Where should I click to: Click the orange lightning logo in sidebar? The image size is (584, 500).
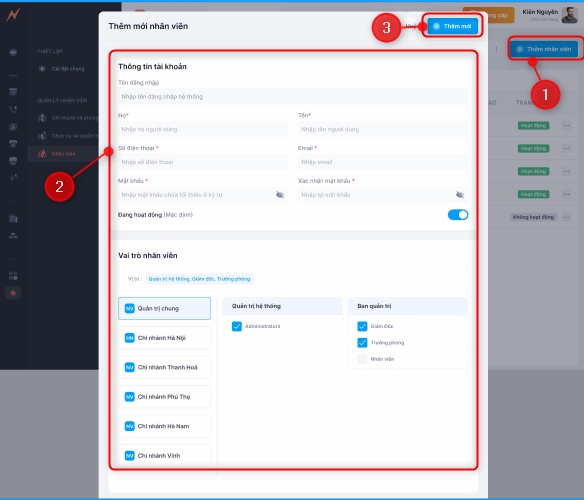tap(13, 15)
